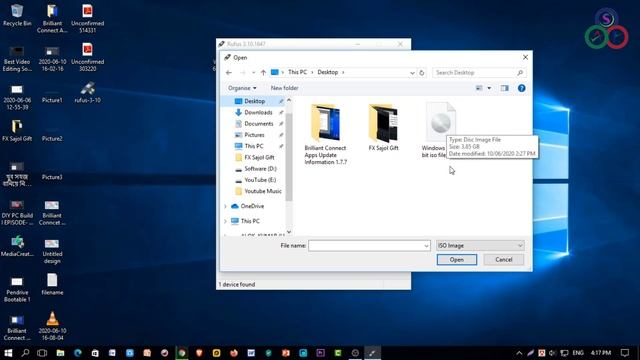Select Pendrive Bootable 1 desktop icon
The width and height of the screenshot is (640, 360).
point(17,289)
